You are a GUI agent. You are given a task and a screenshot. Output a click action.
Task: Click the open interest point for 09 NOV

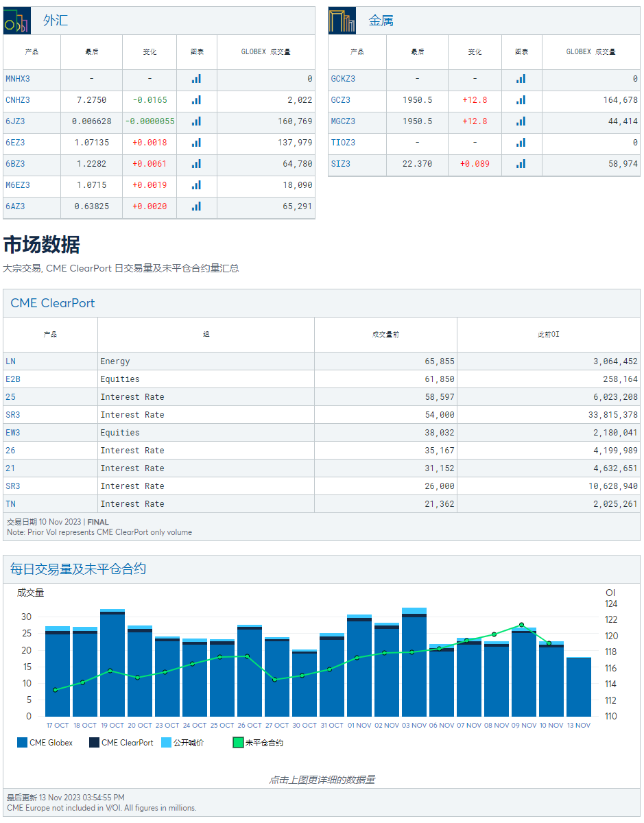(521, 625)
